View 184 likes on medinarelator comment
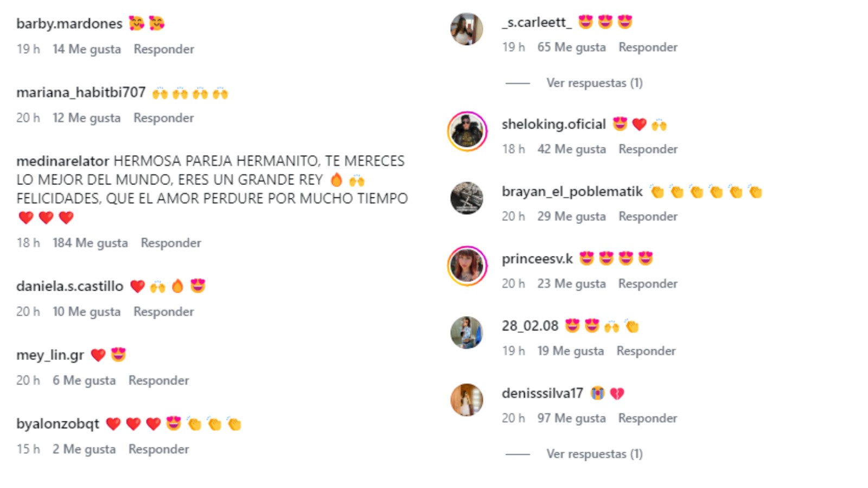This screenshot has height=488, width=868. click(x=90, y=243)
